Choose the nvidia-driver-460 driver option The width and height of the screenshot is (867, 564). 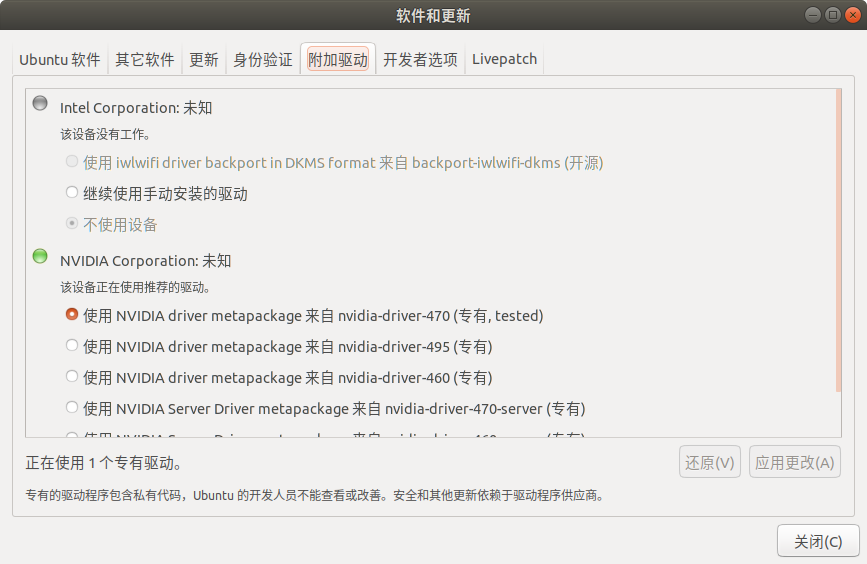(x=279, y=378)
